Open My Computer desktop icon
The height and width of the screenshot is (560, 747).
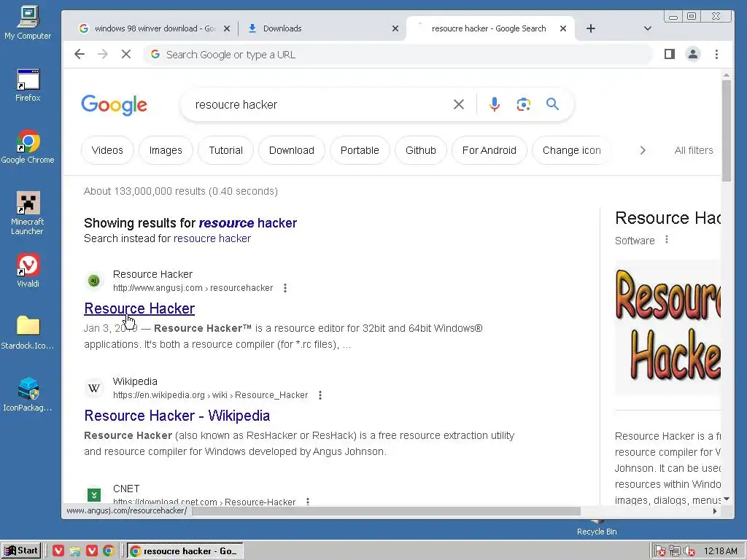(x=28, y=23)
